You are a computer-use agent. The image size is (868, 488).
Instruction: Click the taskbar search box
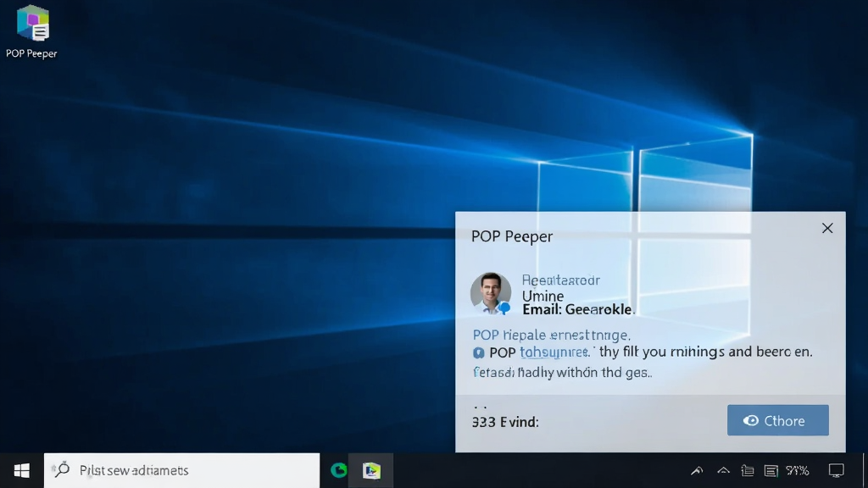181,470
